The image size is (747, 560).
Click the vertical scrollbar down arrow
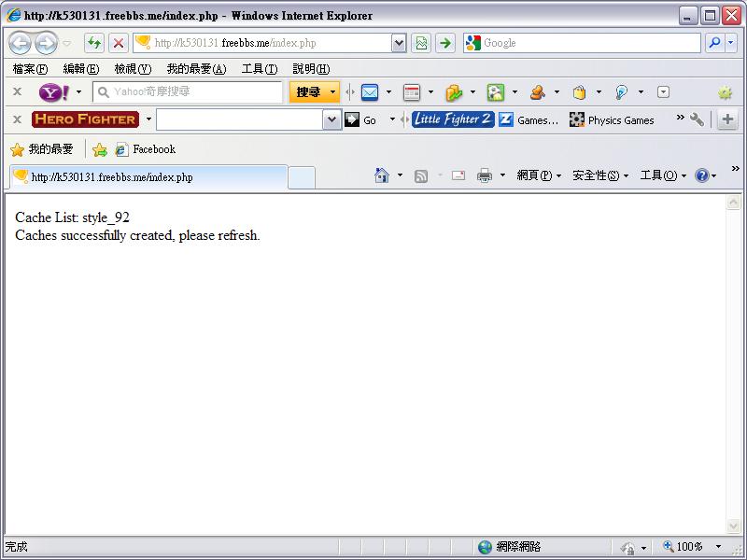coord(733,526)
